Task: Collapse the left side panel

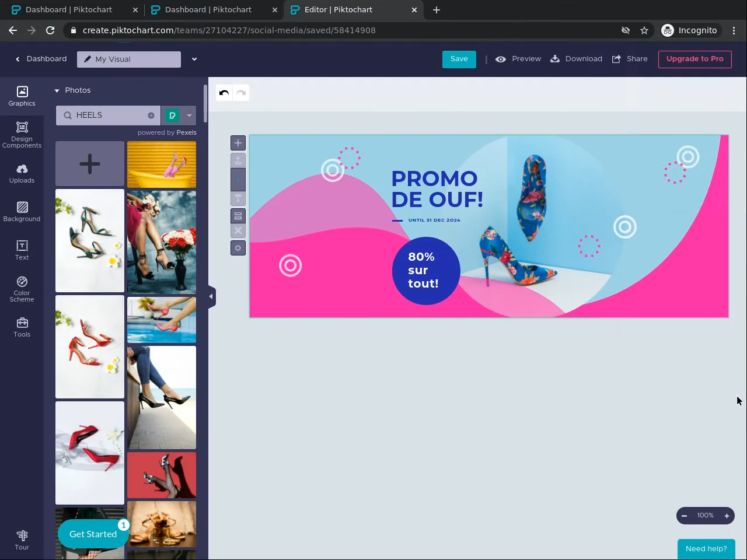Action: tap(211, 296)
